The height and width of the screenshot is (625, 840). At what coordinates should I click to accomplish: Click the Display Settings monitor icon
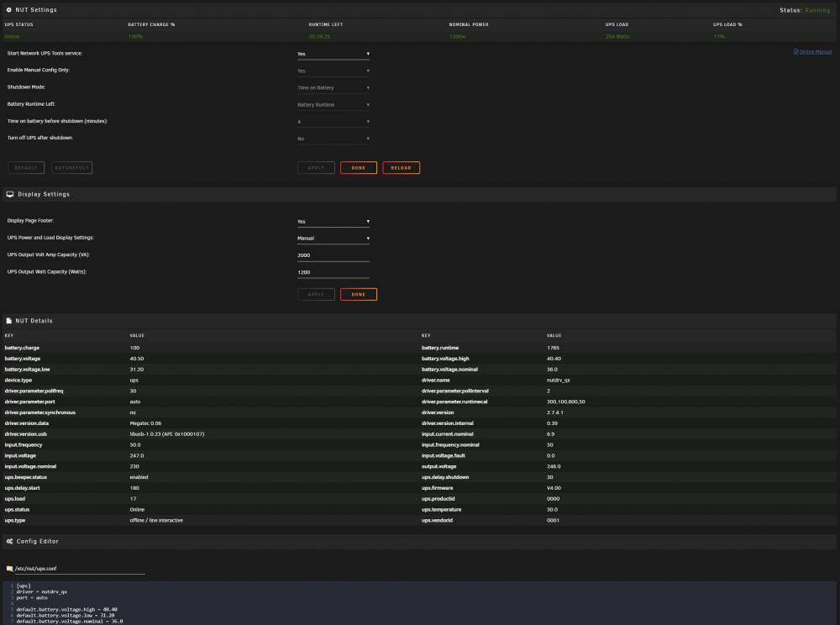(x=9, y=194)
